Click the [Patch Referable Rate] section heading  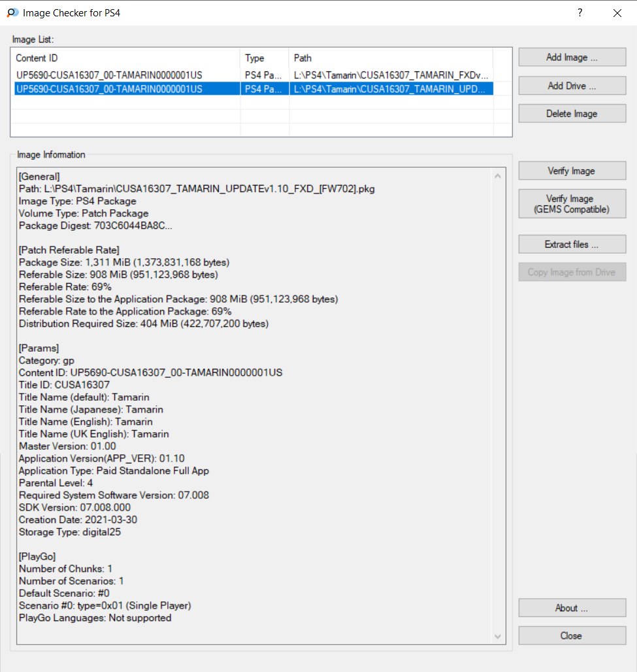pos(69,250)
